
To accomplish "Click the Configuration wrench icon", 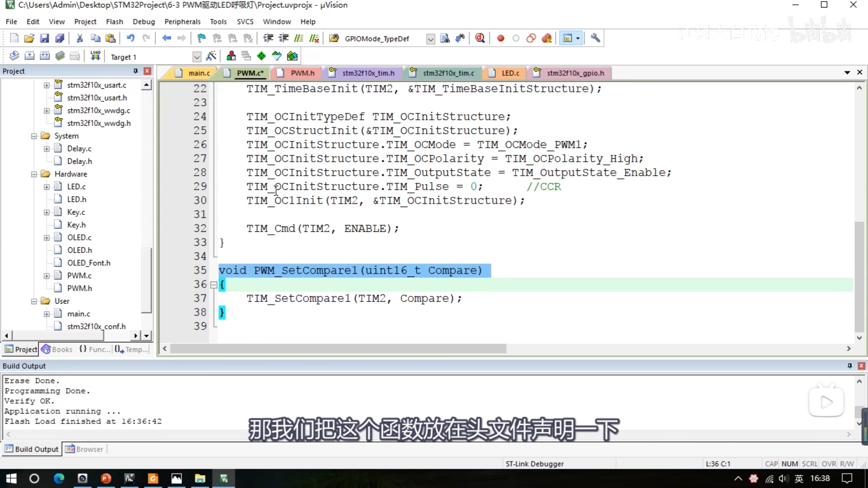I will point(595,38).
